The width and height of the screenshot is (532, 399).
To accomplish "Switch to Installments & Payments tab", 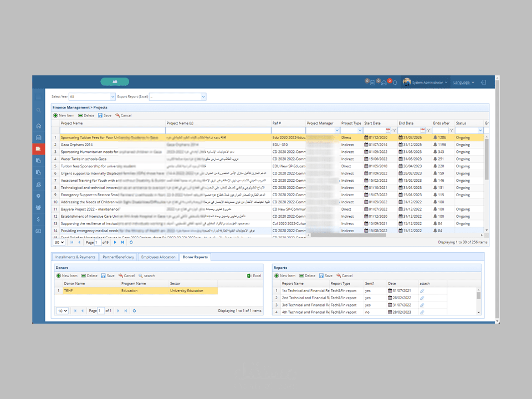I will 75,257.
